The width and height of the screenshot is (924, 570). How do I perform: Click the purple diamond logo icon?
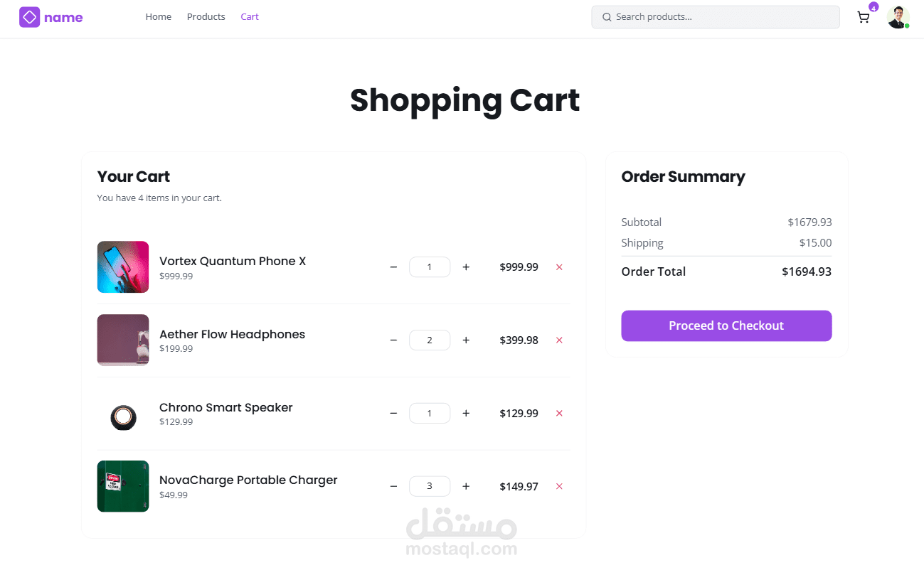tap(29, 17)
